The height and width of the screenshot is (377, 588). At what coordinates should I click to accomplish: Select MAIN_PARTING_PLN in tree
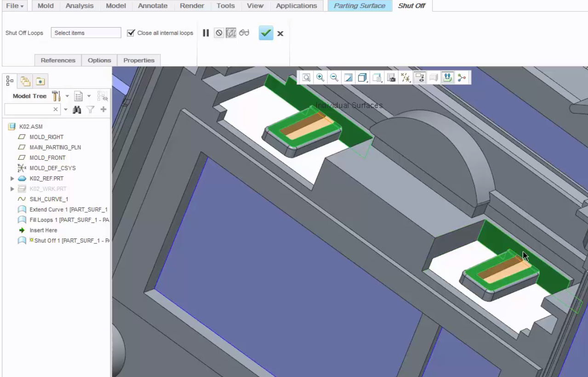click(x=55, y=147)
